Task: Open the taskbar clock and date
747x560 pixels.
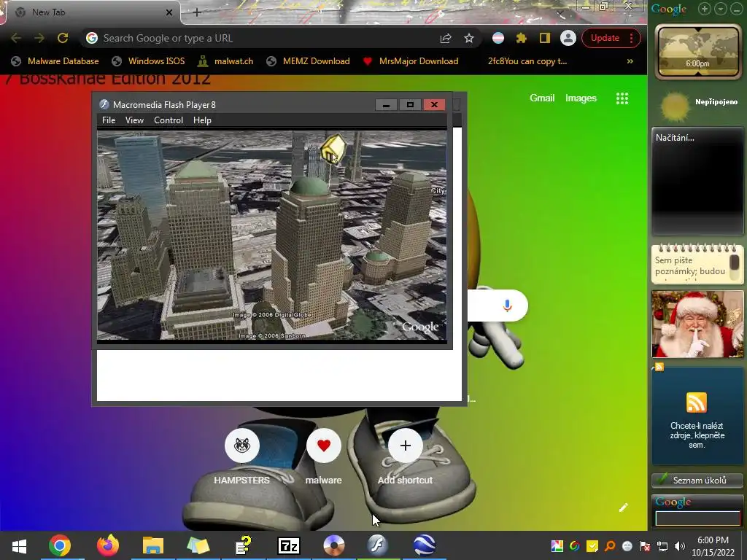Action: pos(713,546)
